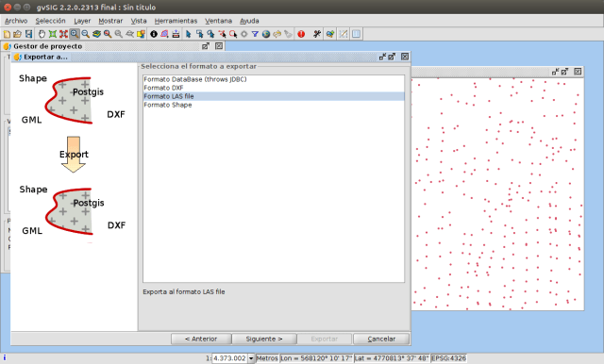Click the New project icon
This screenshot has height=364, width=604.
click(x=7, y=34)
